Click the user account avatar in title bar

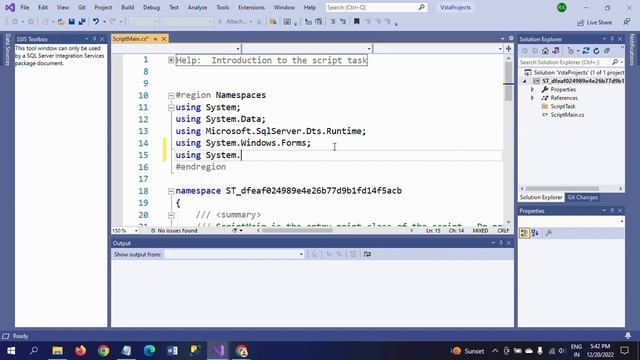562,7
